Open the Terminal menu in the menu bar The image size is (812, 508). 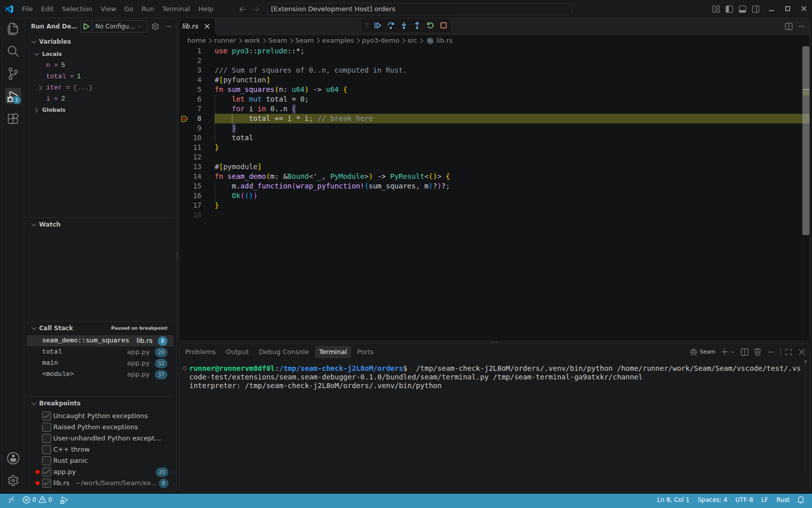coord(176,9)
